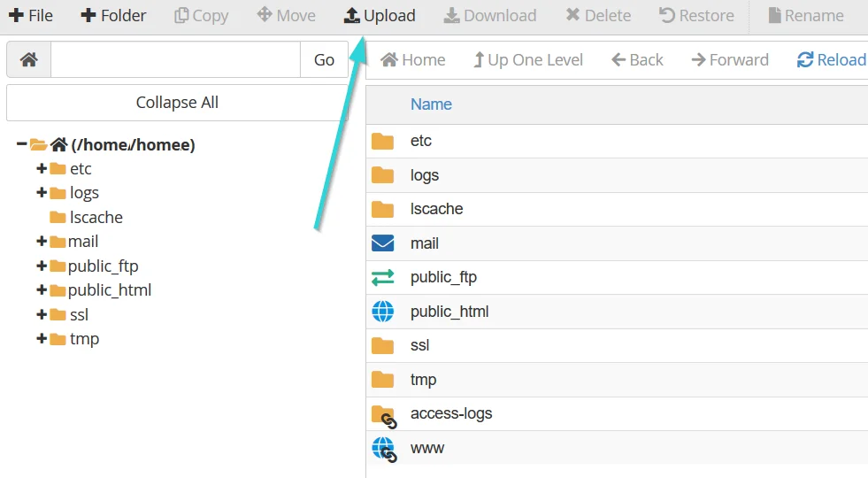Viewport: 868px width, 478px height.
Task: Click the Go button
Action: pyautogui.click(x=324, y=60)
